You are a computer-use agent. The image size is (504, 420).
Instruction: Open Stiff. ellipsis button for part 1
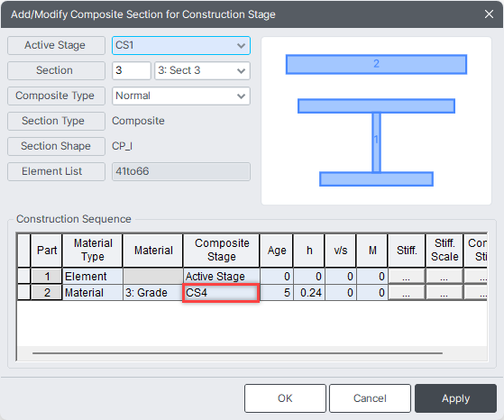pyautogui.click(x=407, y=277)
